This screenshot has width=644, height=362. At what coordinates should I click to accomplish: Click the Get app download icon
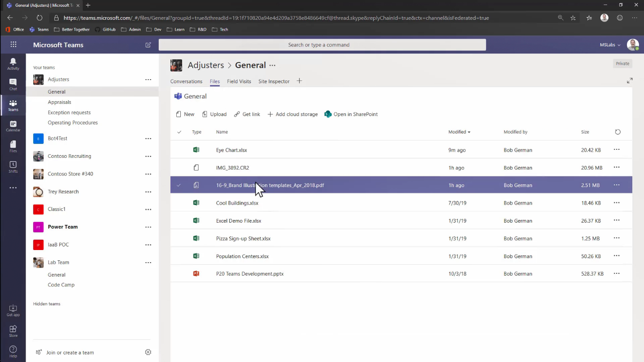(13, 310)
